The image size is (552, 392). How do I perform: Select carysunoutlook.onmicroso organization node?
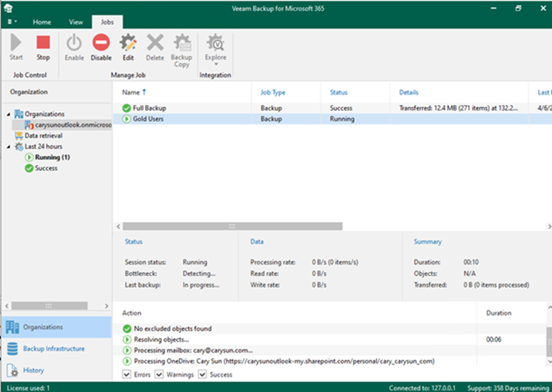coord(62,125)
